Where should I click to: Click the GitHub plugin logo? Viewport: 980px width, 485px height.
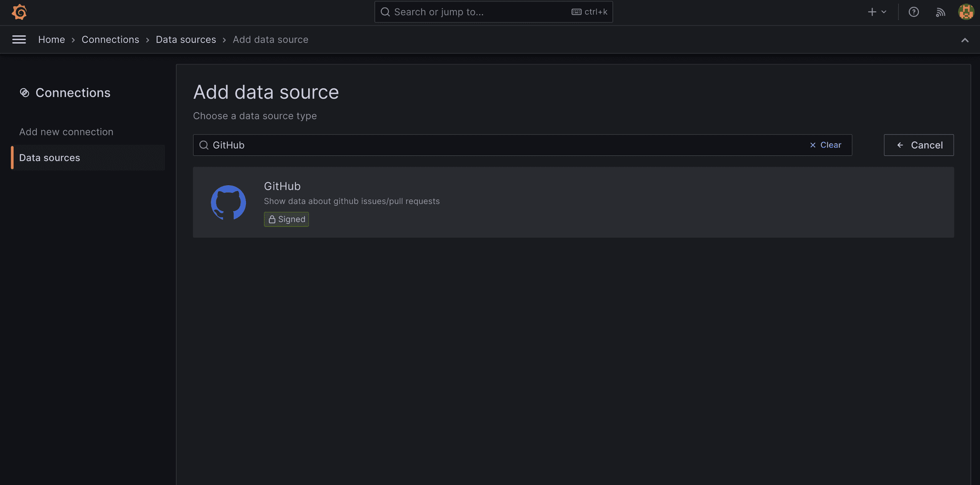[228, 202]
